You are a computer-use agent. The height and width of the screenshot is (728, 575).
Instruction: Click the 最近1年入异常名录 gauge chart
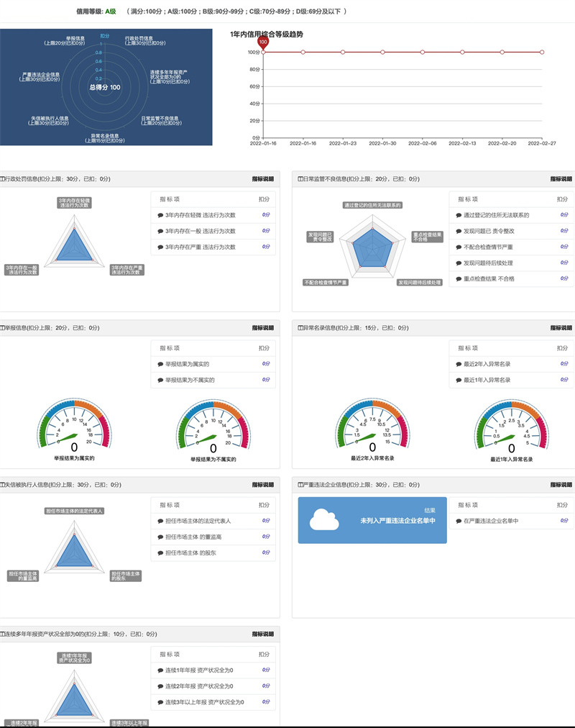point(512,428)
